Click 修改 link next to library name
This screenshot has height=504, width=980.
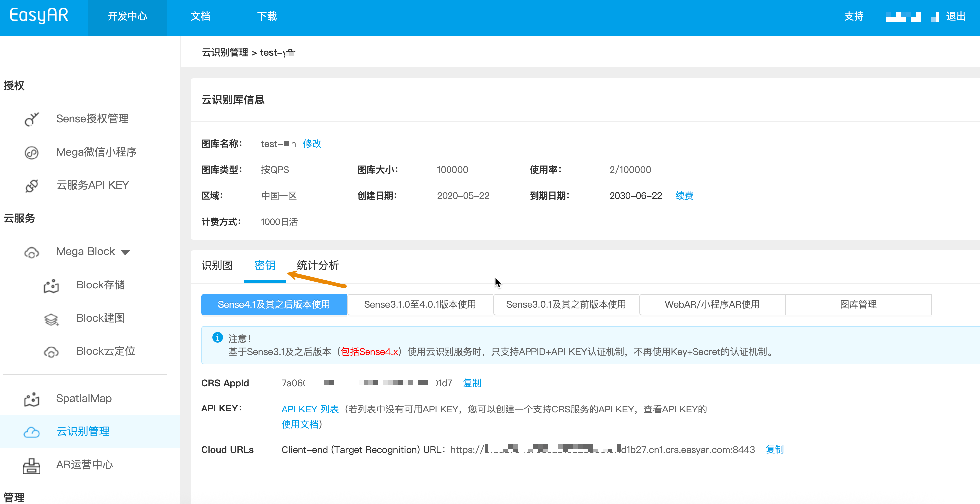pos(312,144)
